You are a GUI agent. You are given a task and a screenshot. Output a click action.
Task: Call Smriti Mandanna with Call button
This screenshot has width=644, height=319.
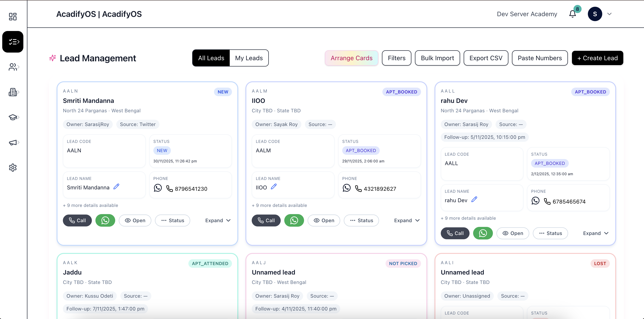point(77,220)
